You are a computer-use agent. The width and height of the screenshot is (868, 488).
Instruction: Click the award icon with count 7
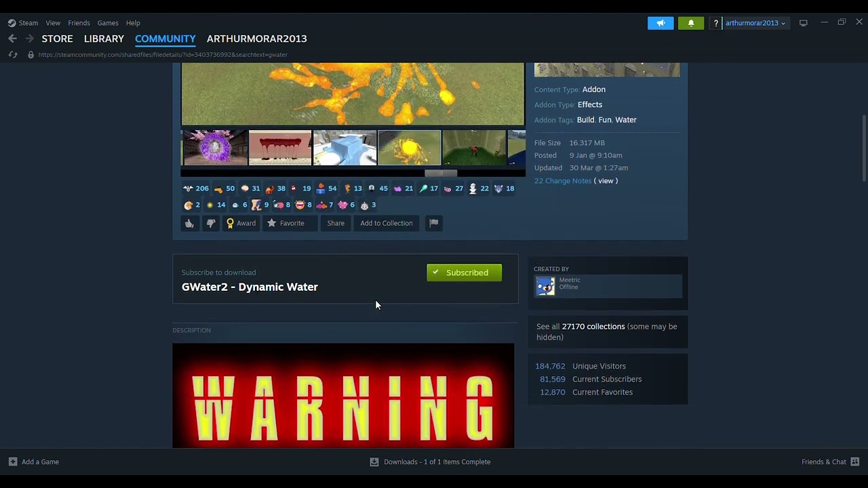point(321,205)
